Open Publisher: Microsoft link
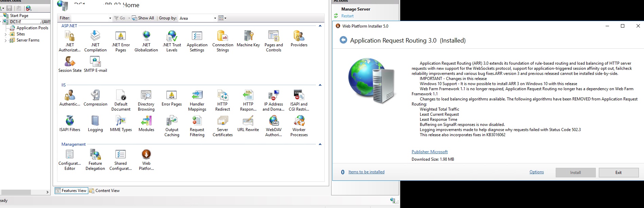The width and height of the screenshot is (644, 208). [429, 152]
